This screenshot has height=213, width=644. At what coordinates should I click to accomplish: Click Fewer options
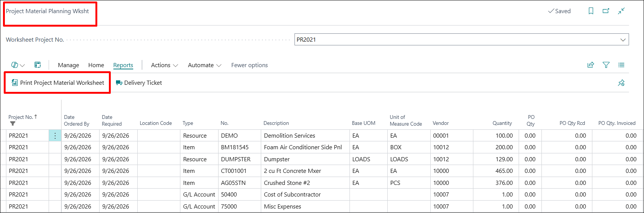[x=250, y=65]
